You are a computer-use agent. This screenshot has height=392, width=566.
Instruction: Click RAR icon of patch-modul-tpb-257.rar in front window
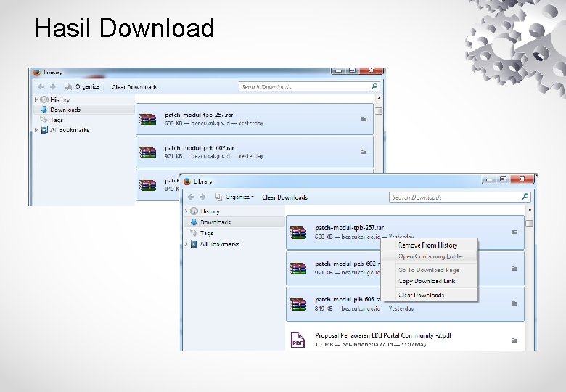click(x=298, y=232)
